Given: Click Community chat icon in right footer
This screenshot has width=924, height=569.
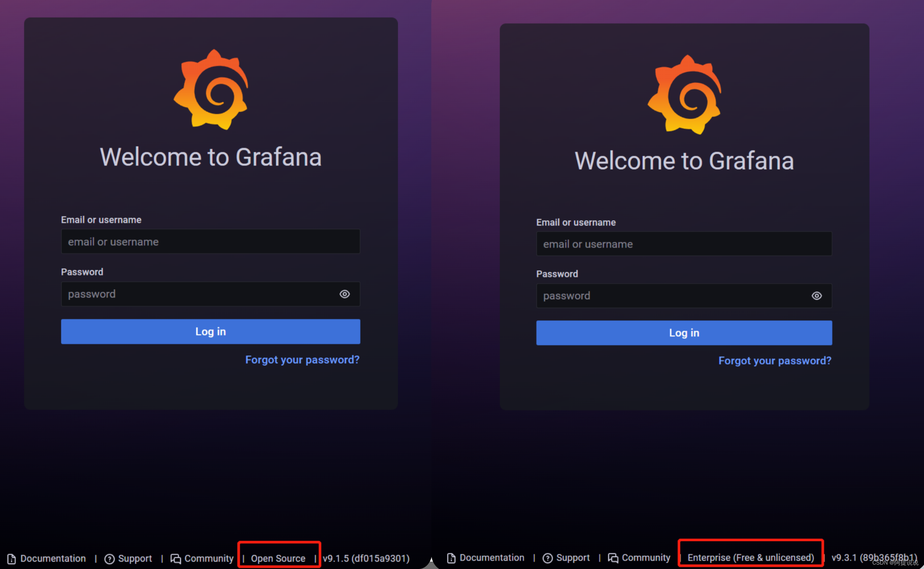Looking at the screenshot, I should (x=613, y=558).
